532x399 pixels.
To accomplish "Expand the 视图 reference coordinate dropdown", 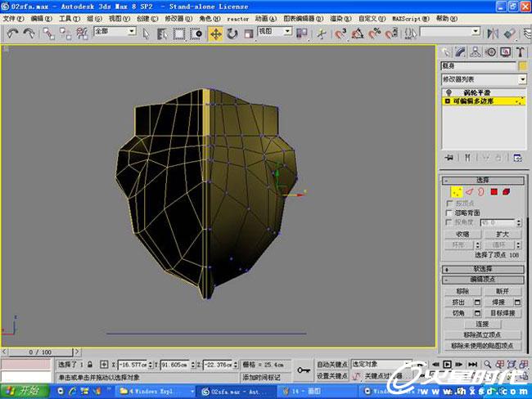I will point(287,32).
